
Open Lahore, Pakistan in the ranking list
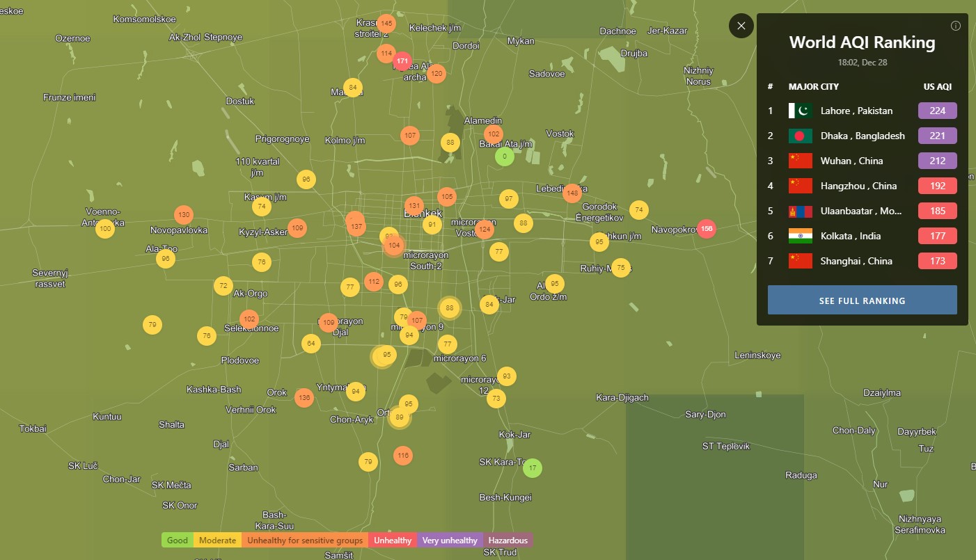[x=856, y=111]
